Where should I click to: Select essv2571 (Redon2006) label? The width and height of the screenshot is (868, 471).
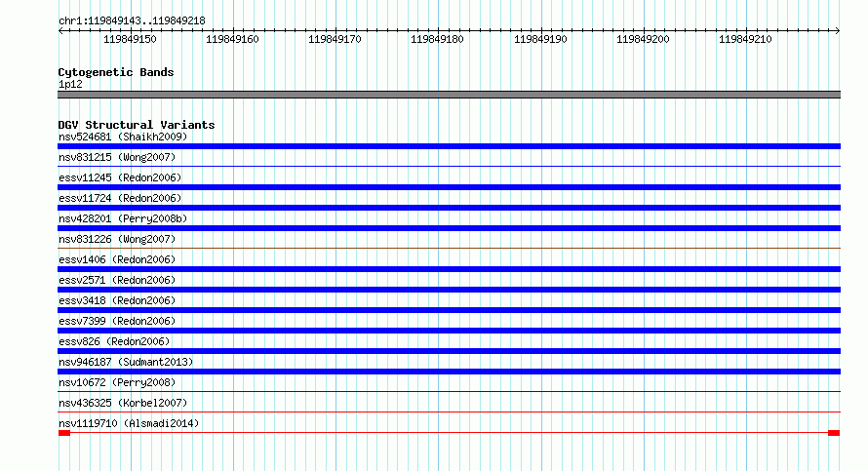(117, 280)
